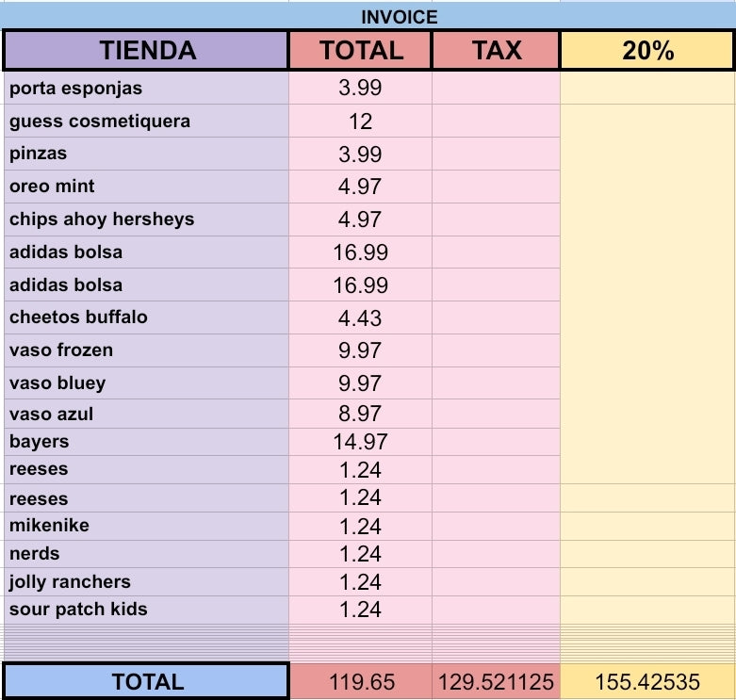Click the 119.65 total sum cell
The width and height of the screenshot is (736, 700).
tap(360, 681)
